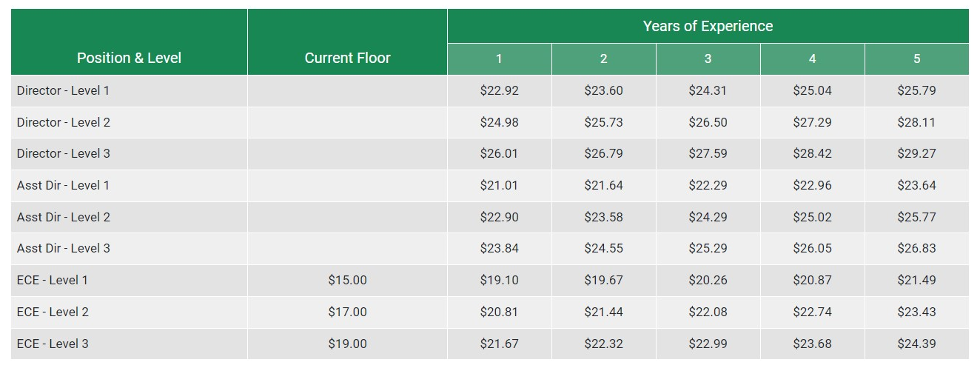Select the $21.64 wage cell
This screenshot has height=368, width=980.
click(603, 186)
